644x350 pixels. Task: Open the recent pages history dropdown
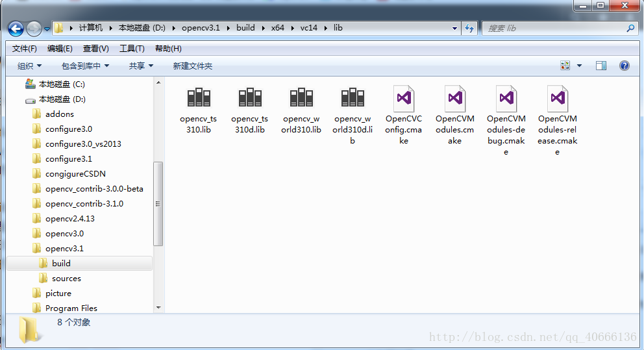(x=47, y=29)
